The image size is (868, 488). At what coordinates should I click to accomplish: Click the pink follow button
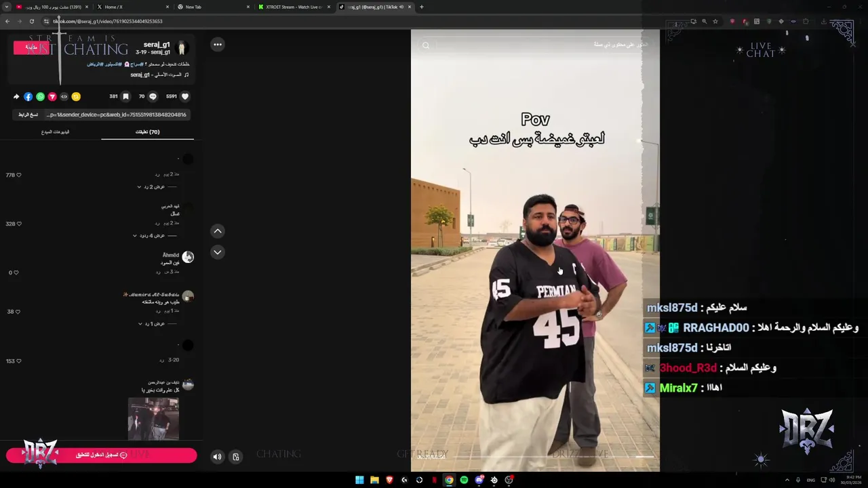coord(31,47)
